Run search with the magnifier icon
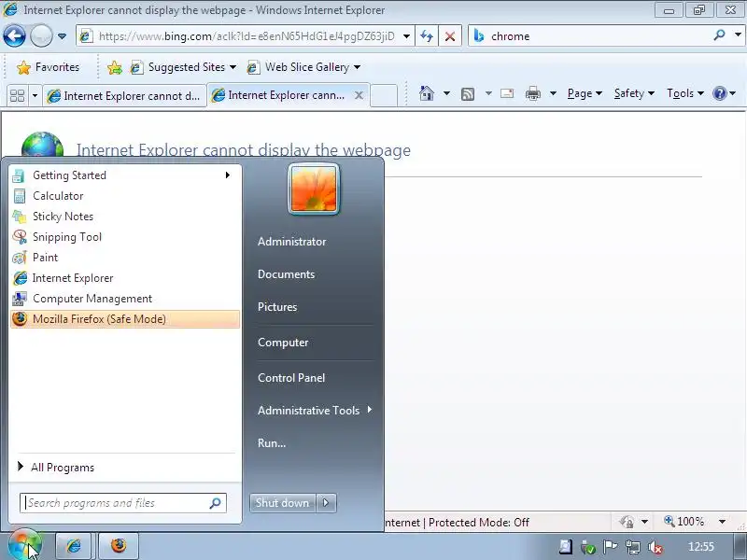747x560 pixels. coord(719,35)
